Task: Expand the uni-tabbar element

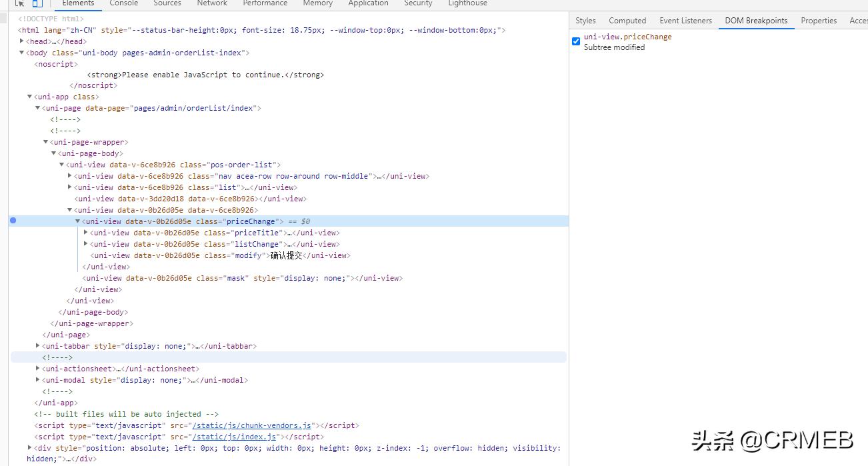Action: pos(38,346)
